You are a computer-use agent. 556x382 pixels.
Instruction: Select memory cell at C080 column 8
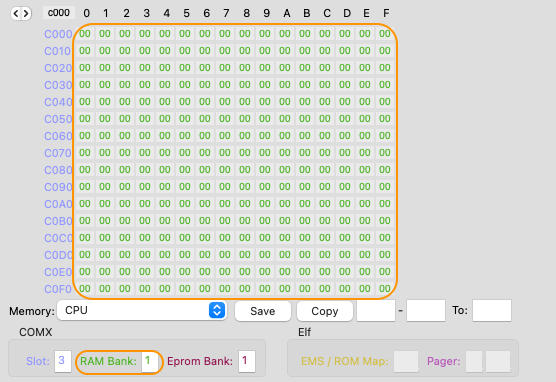pyautogui.click(x=245, y=170)
